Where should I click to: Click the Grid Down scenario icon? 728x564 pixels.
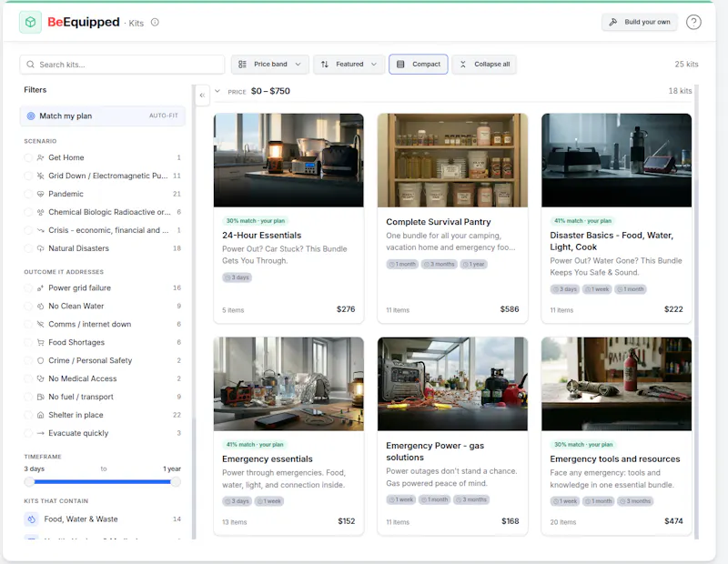[x=40, y=176]
